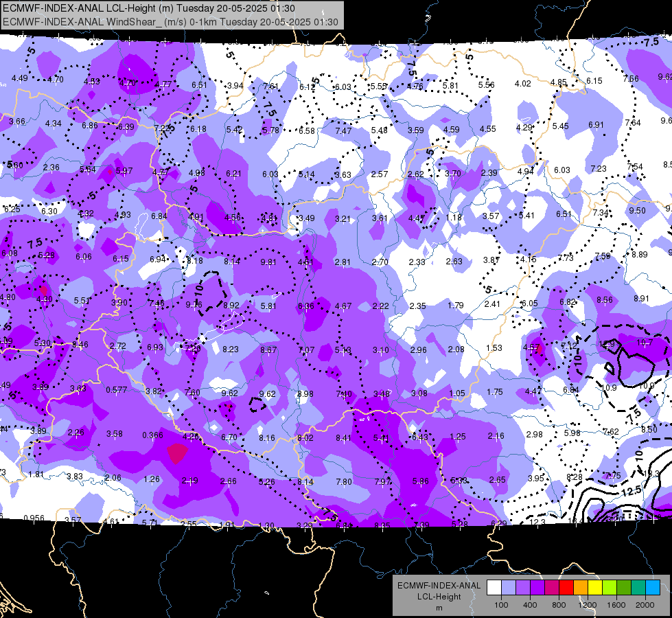Click the contour label 12.5
The image size is (672, 618).
632,491
